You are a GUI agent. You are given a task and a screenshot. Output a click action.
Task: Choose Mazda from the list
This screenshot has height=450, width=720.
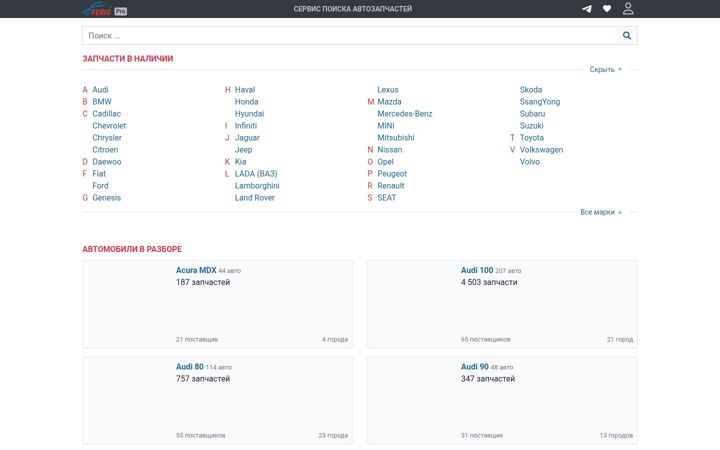[389, 101]
